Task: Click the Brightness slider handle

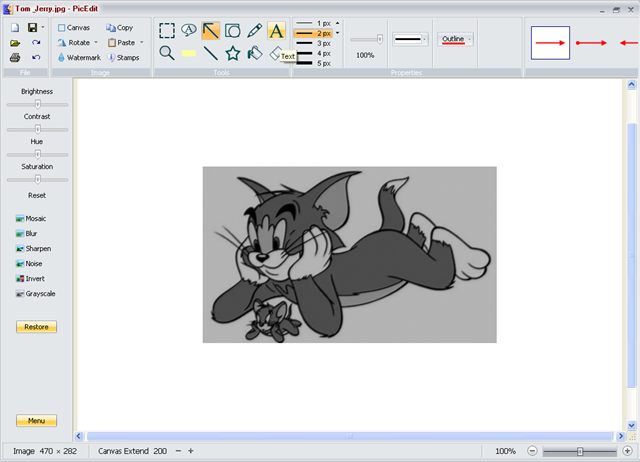Action: 38,103
